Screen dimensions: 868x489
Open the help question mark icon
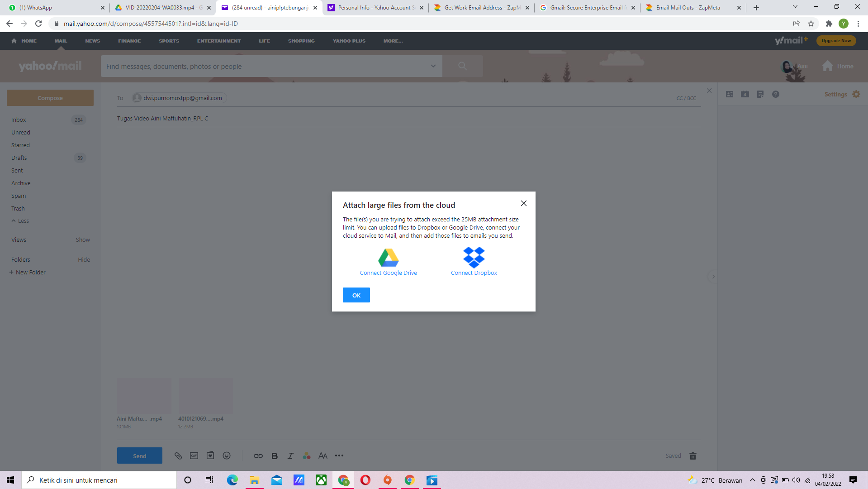pos(776,94)
